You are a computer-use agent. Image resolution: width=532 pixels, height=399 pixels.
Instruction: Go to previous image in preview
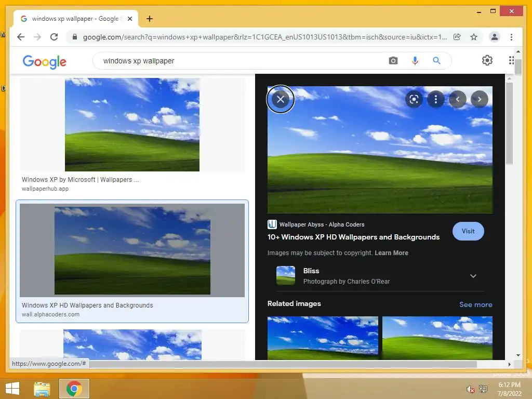(x=457, y=99)
